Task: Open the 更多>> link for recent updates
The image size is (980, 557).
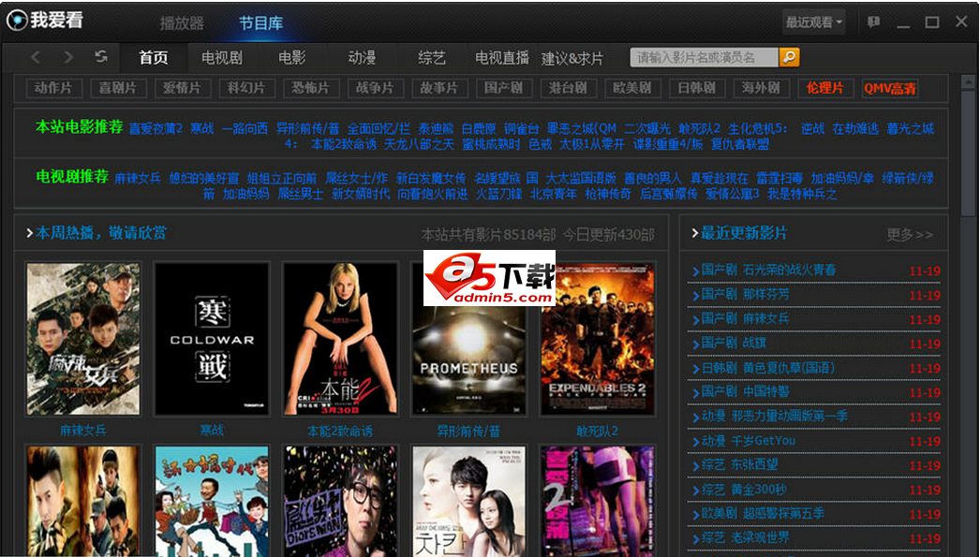Action: 910,235
